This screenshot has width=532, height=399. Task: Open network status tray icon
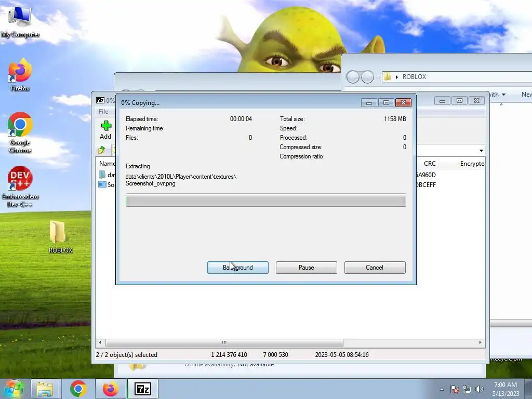467,389
